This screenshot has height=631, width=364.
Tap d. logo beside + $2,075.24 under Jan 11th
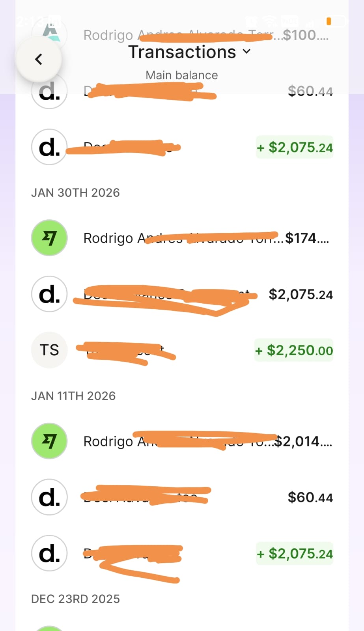[x=49, y=553]
